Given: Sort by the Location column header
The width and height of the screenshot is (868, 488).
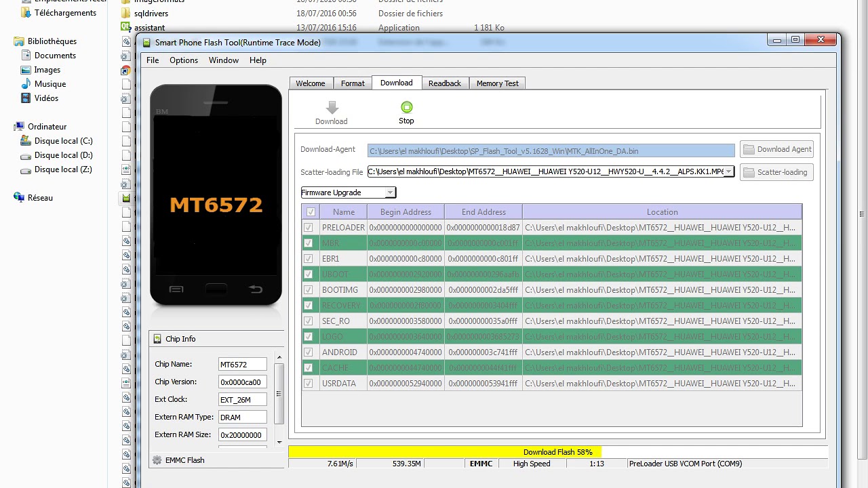Looking at the screenshot, I should (663, 211).
